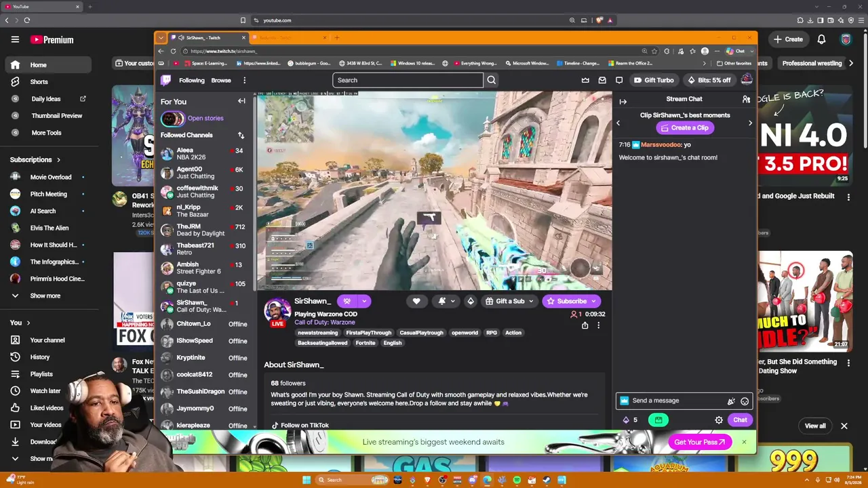The width and height of the screenshot is (868, 488).
Task: Go to previous clip carousel item
Action: click(x=618, y=123)
